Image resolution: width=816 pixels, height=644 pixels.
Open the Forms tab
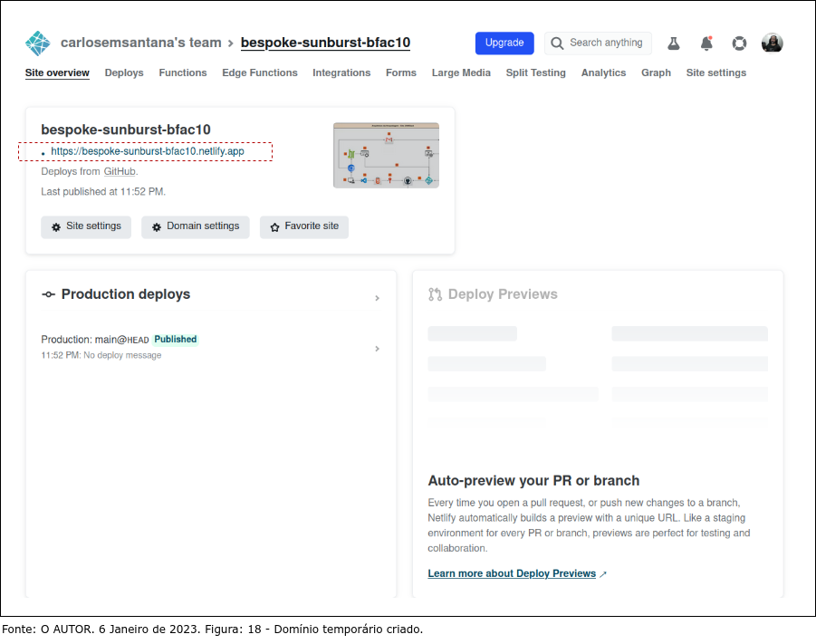tap(400, 72)
